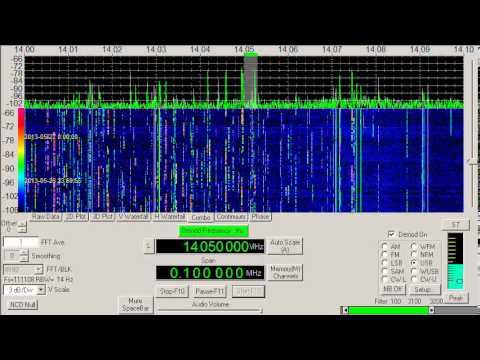
Task: Click the waterfall color scale bar
Action: [x=21, y=160]
